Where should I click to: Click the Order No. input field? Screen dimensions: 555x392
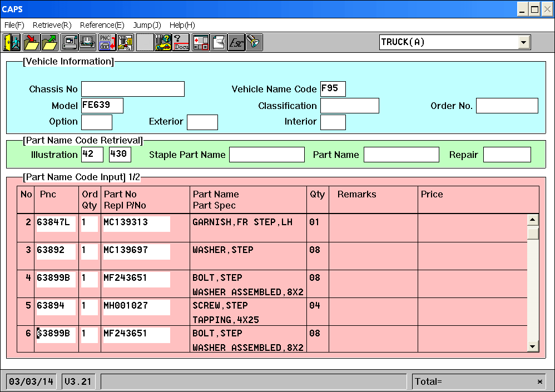(x=507, y=106)
